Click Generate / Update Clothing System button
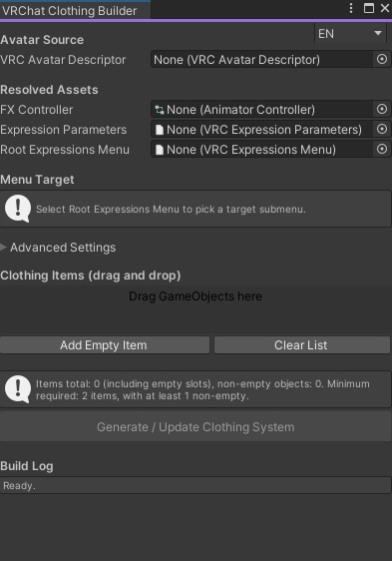Screen dimensions: 392x561 coord(196,427)
